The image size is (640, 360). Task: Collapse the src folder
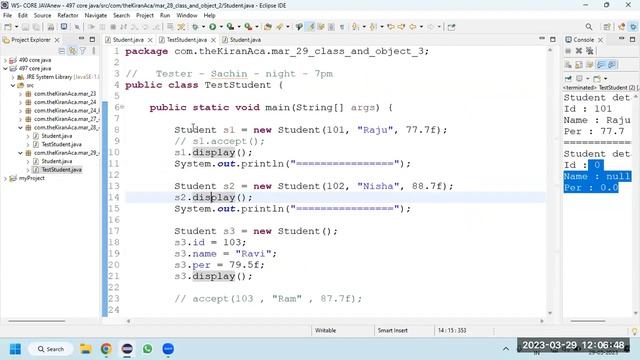pos(13,85)
